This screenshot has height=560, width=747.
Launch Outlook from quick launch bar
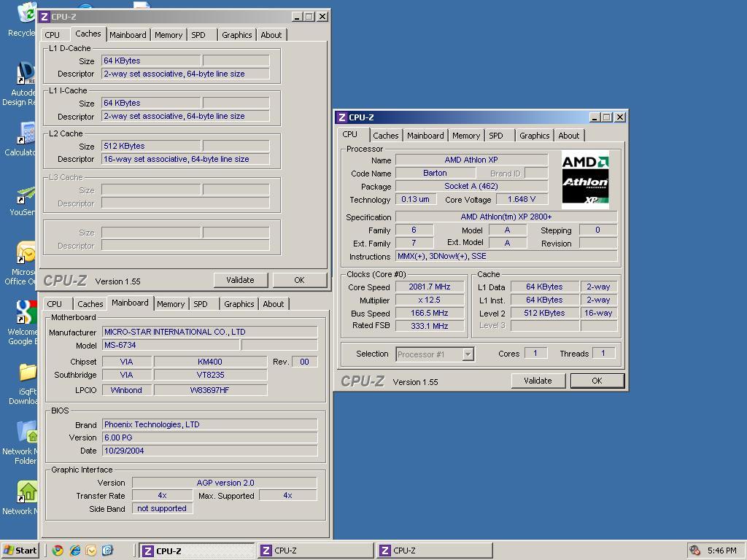click(91, 551)
